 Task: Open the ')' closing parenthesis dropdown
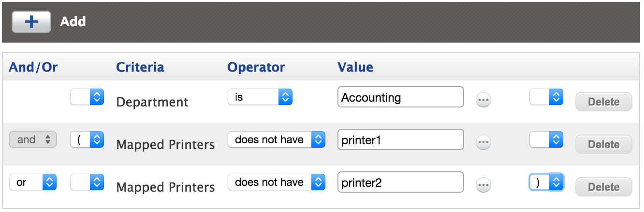tap(546, 182)
